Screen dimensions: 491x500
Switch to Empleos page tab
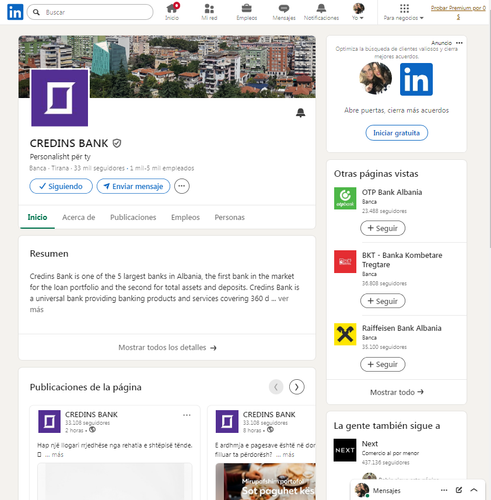click(x=185, y=217)
